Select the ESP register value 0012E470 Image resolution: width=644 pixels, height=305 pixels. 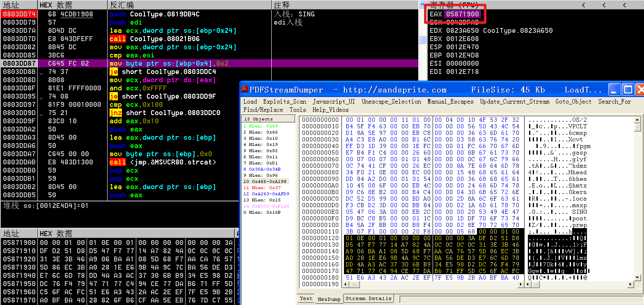(x=463, y=47)
